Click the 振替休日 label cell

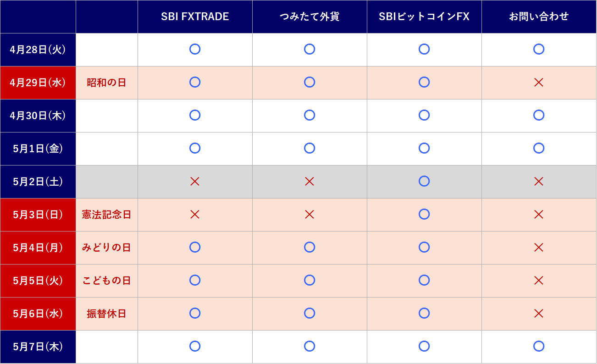106,314
